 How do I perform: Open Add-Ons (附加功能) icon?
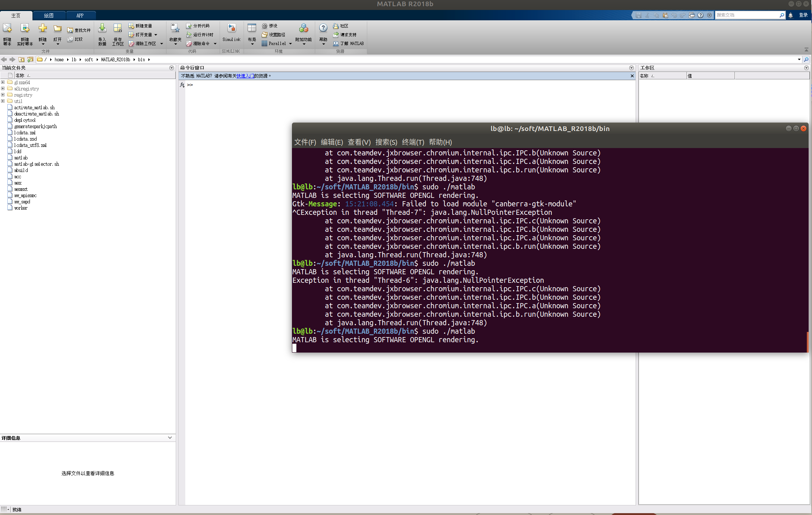(x=303, y=28)
